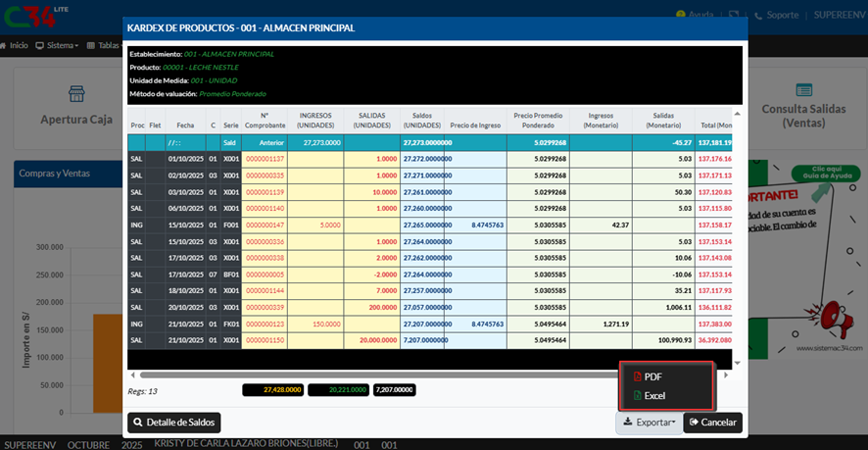868x450 pixels.
Task: Open the Tablas menu
Action: 104,45
